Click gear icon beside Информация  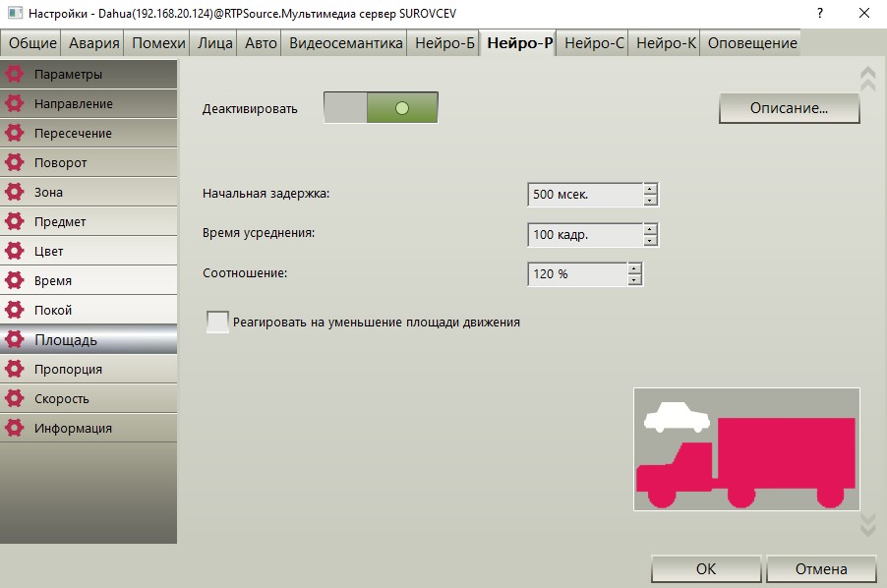click(x=14, y=428)
